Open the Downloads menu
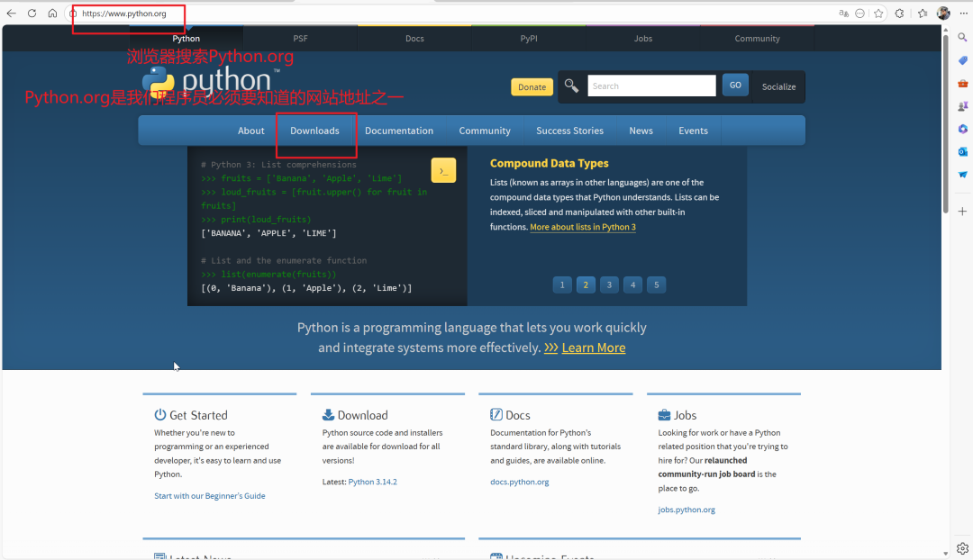Viewport: 973px width, 560px height. [x=314, y=131]
